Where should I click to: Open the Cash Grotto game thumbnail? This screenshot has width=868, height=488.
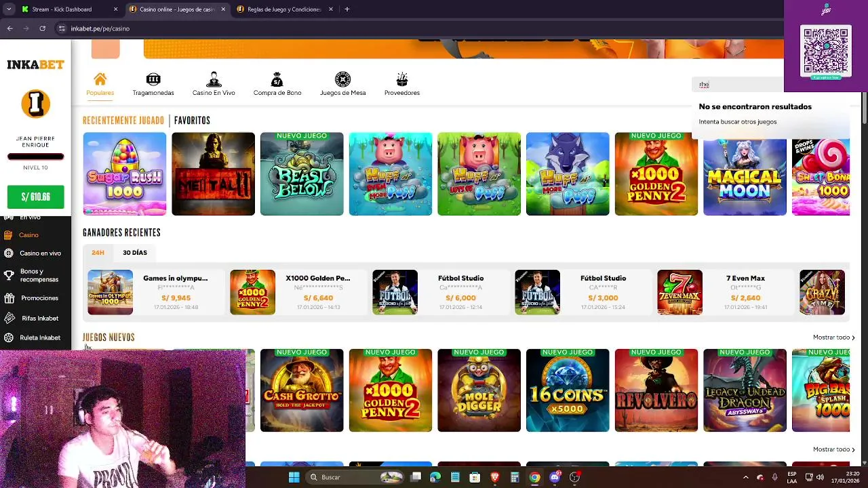pos(302,390)
